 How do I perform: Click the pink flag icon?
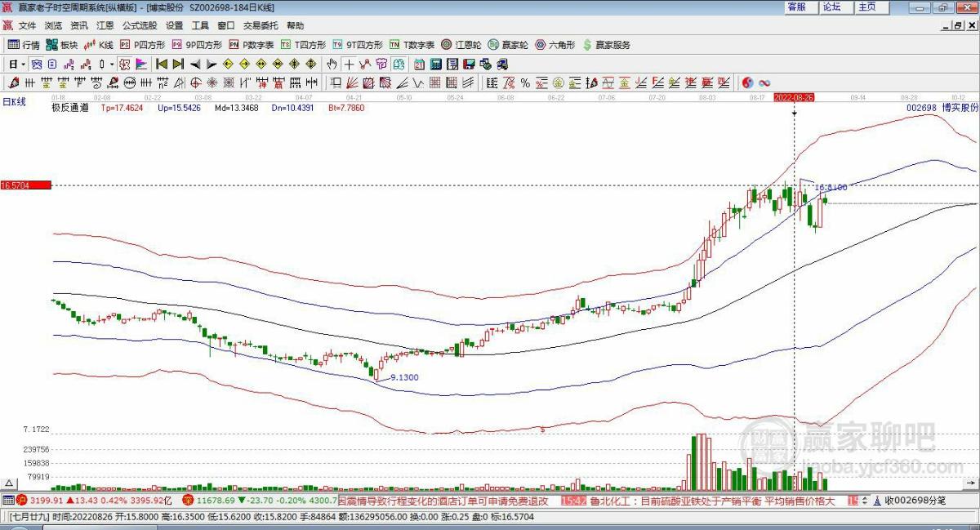coord(140,64)
